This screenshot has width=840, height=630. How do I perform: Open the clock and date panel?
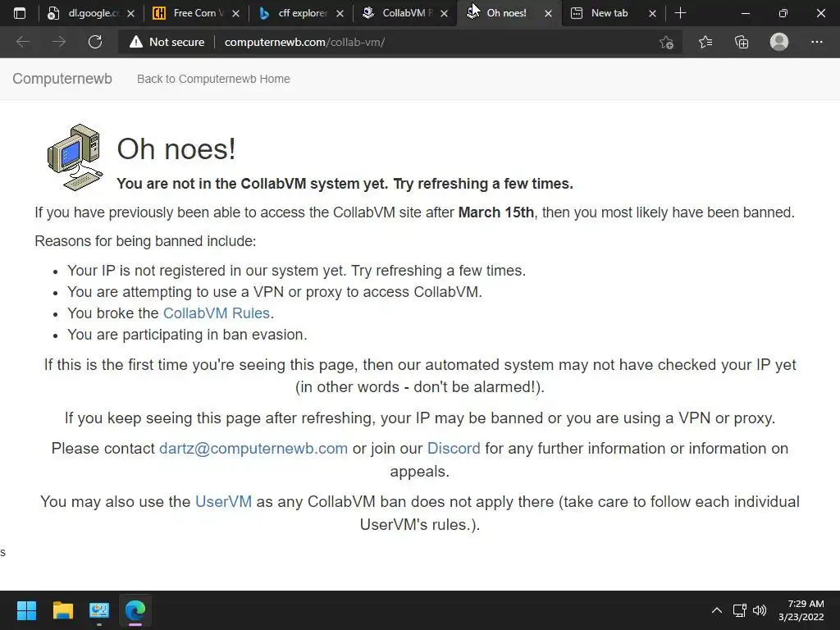coord(801,610)
